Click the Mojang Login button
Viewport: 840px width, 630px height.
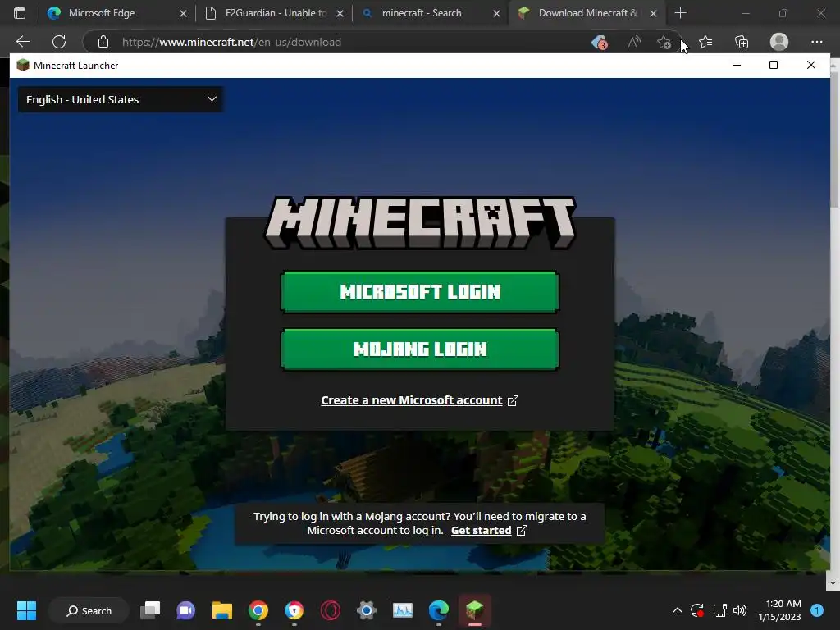pyautogui.click(x=419, y=349)
